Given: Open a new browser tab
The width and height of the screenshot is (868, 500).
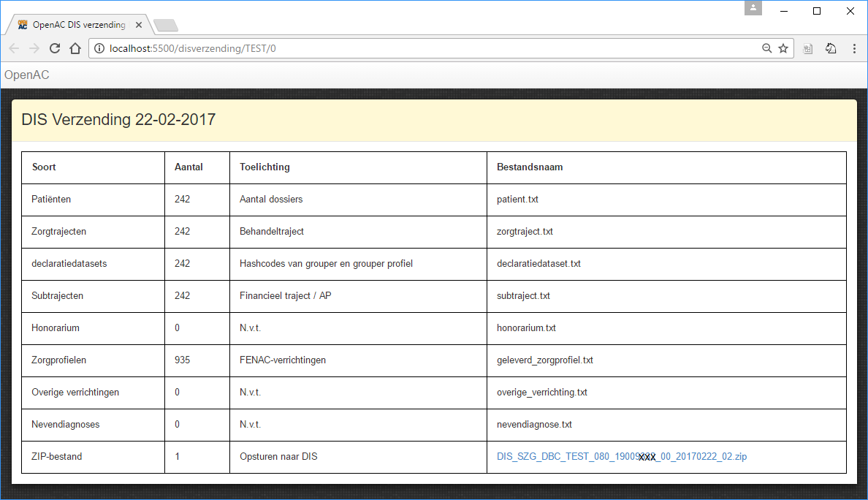Looking at the screenshot, I should point(166,26).
